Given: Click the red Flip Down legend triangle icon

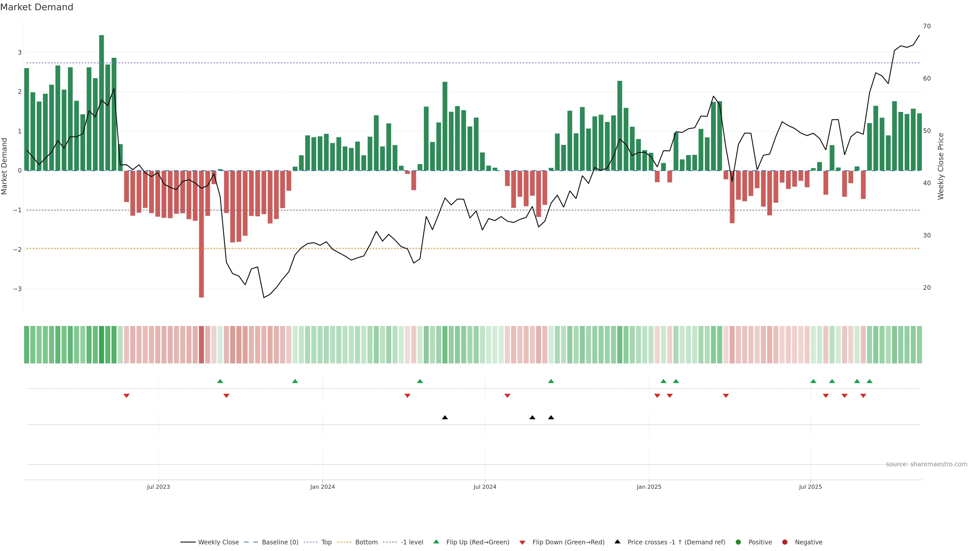Looking at the screenshot, I should (x=522, y=542).
